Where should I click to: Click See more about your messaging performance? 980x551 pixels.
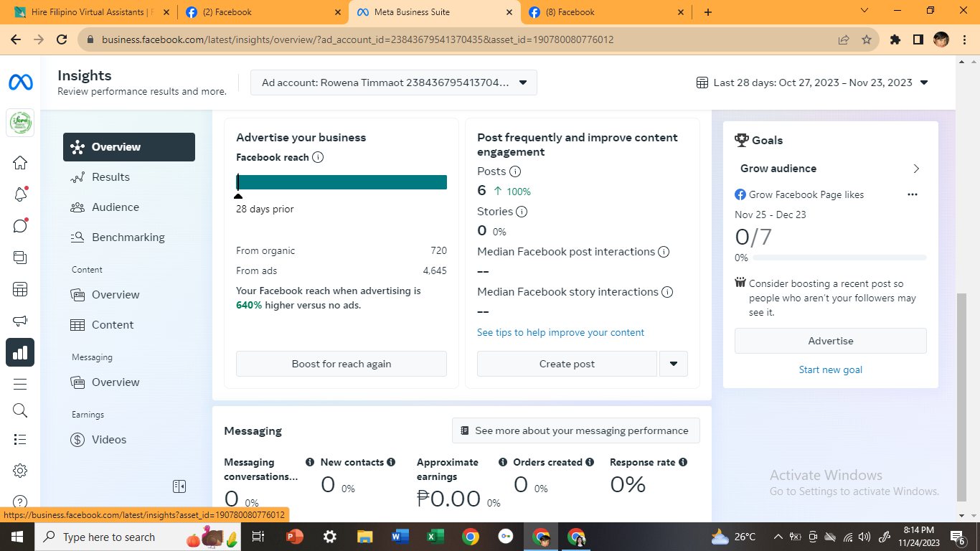(x=576, y=430)
